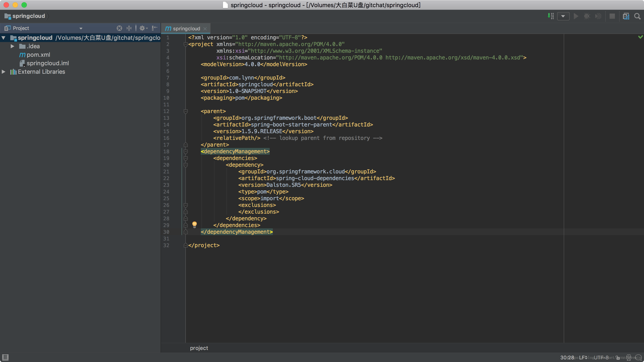
Task: Click the version 1.5.9.RELEASE line
Action: click(x=263, y=131)
